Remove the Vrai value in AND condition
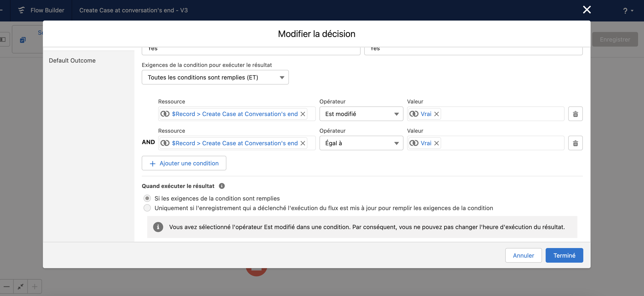 (437, 143)
